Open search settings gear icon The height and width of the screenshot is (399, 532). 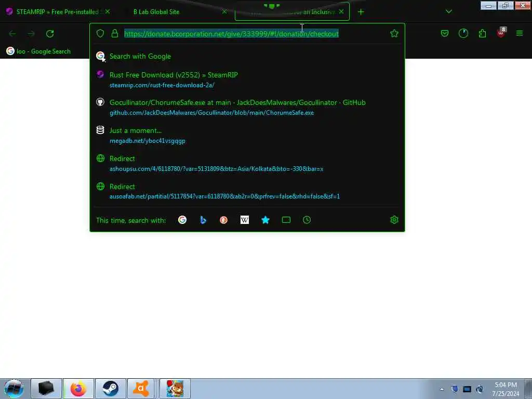[x=394, y=220]
